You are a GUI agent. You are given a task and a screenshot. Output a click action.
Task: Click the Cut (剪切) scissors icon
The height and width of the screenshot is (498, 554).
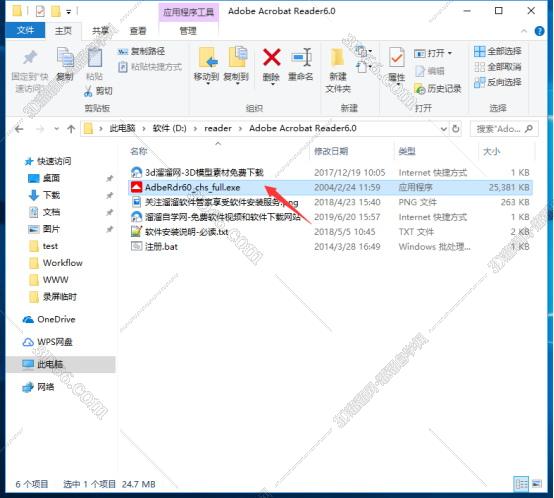[88, 91]
